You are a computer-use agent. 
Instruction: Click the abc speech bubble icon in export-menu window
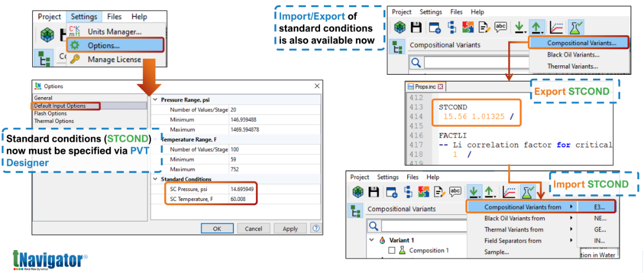click(x=501, y=27)
